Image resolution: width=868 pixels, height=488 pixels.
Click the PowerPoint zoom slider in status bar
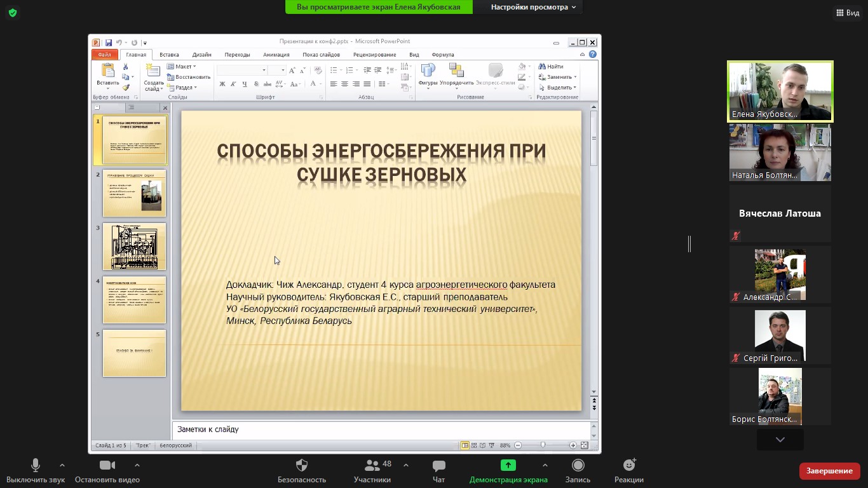click(543, 445)
